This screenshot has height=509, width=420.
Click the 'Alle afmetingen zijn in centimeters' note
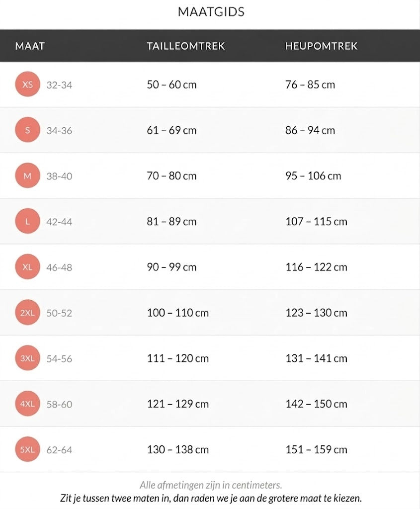point(211,485)
